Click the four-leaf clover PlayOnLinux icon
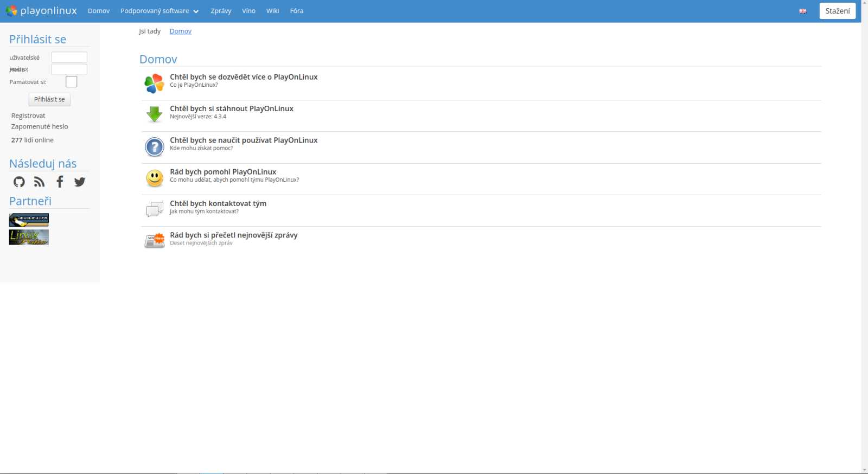Screen dimensions: 868x474 pyautogui.click(x=155, y=84)
